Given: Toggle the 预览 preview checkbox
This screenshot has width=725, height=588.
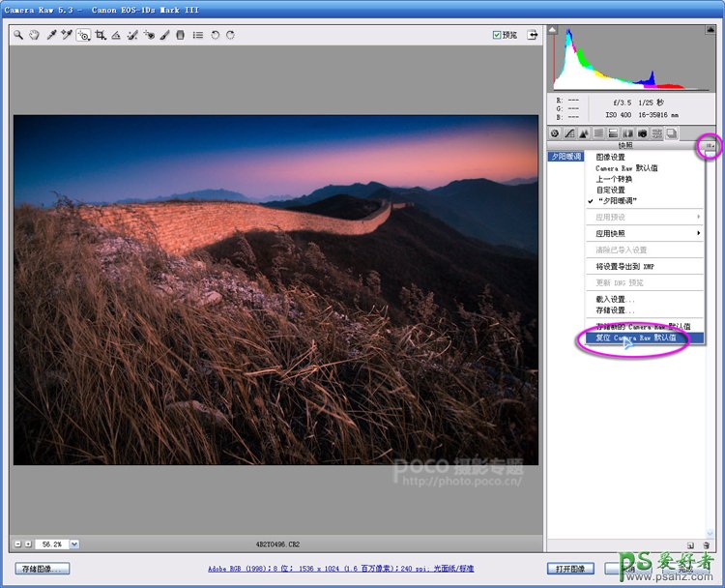Looking at the screenshot, I should coord(497,35).
